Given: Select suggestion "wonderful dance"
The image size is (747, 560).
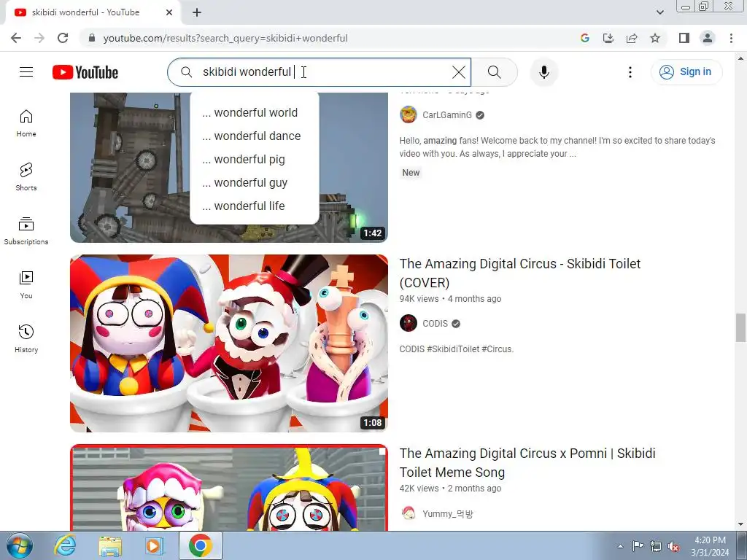Looking at the screenshot, I should [255, 136].
